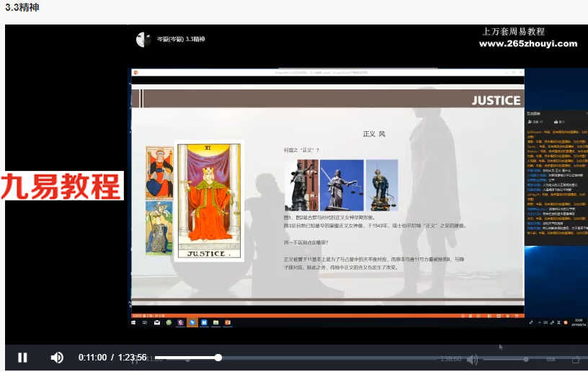Image resolution: width=588 pixels, height=372 pixels.
Task: Click the small lower tarot card thumbnail
Action: click(159, 228)
